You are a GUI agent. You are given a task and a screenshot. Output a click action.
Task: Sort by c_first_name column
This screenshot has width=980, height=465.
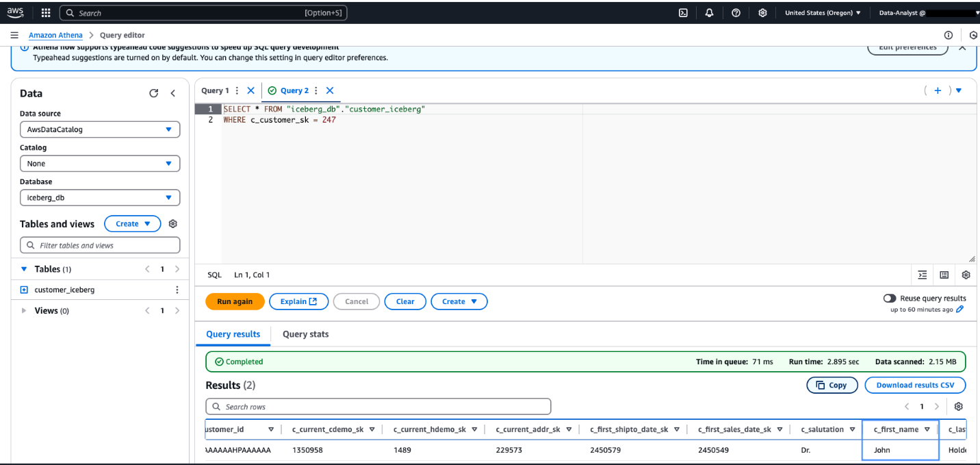(x=927, y=429)
